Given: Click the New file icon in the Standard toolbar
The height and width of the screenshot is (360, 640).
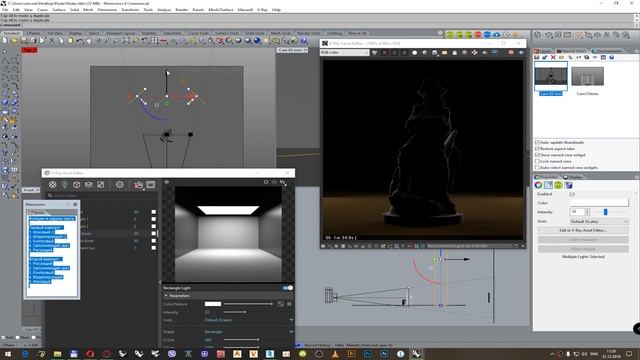Looking at the screenshot, I should 5,40.
